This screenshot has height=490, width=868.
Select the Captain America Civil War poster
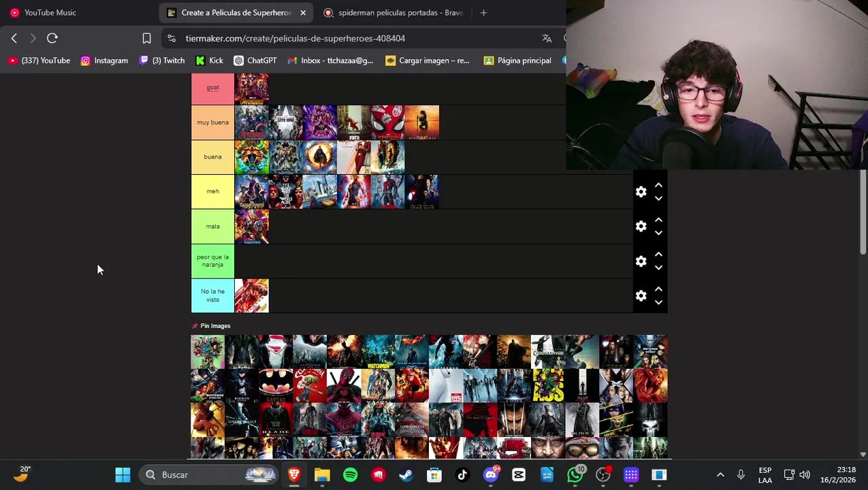coord(286,122)
